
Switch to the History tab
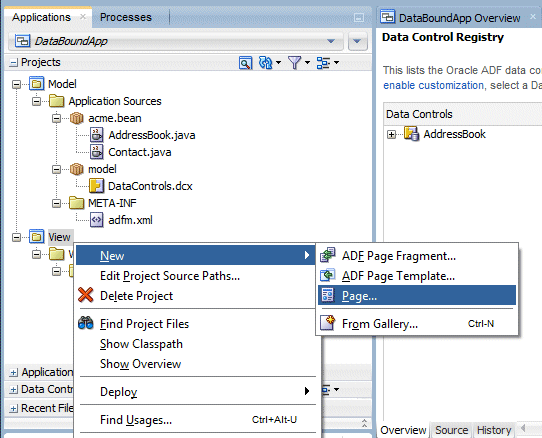[494, 430]
